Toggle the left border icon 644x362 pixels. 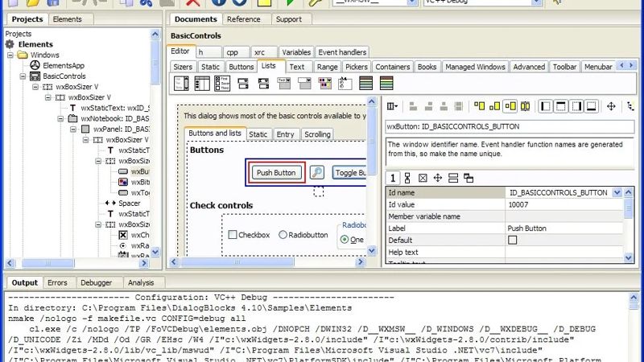(546, 106)
